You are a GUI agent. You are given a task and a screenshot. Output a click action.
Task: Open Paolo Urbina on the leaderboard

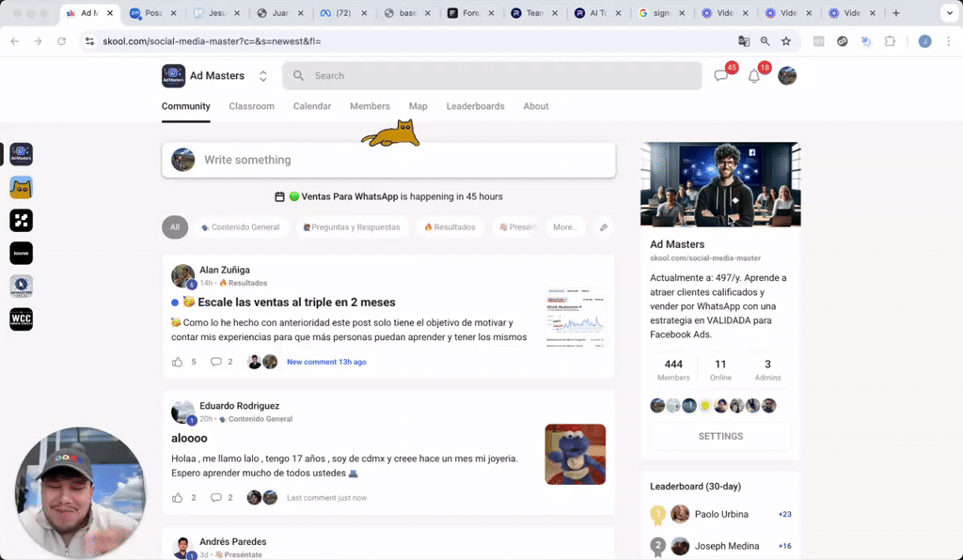click(x=721, y=515)
